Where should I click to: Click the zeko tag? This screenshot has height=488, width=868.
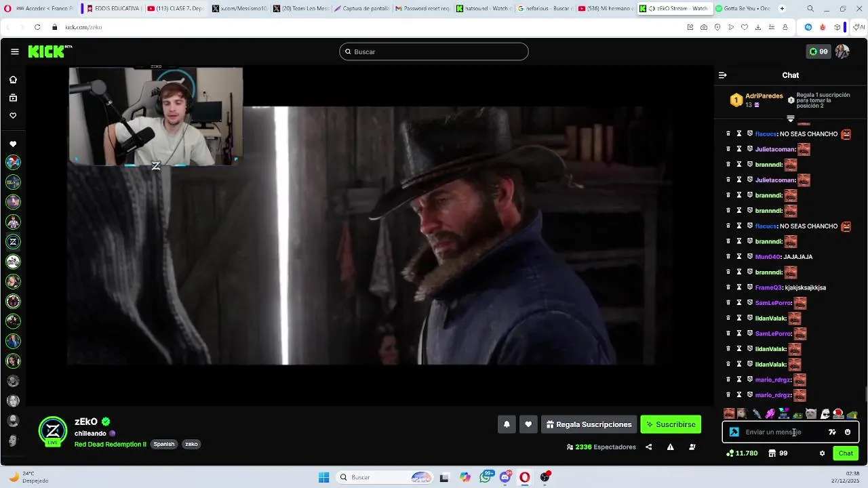[x=191, y=445]
